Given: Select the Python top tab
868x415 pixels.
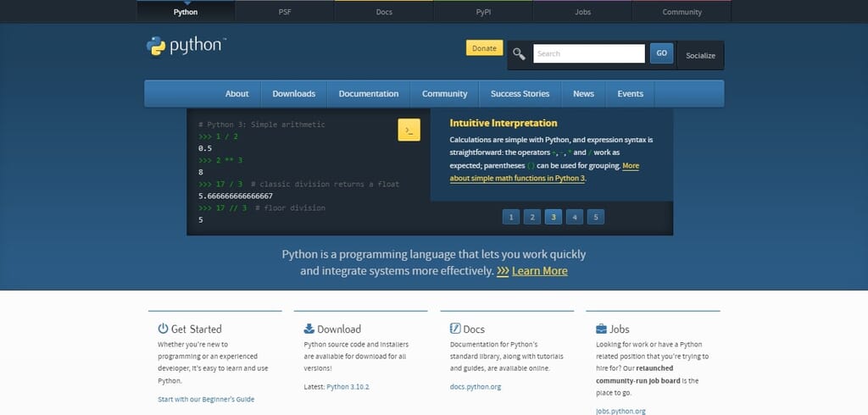Looking at the screenshot, I should [186, 12].
